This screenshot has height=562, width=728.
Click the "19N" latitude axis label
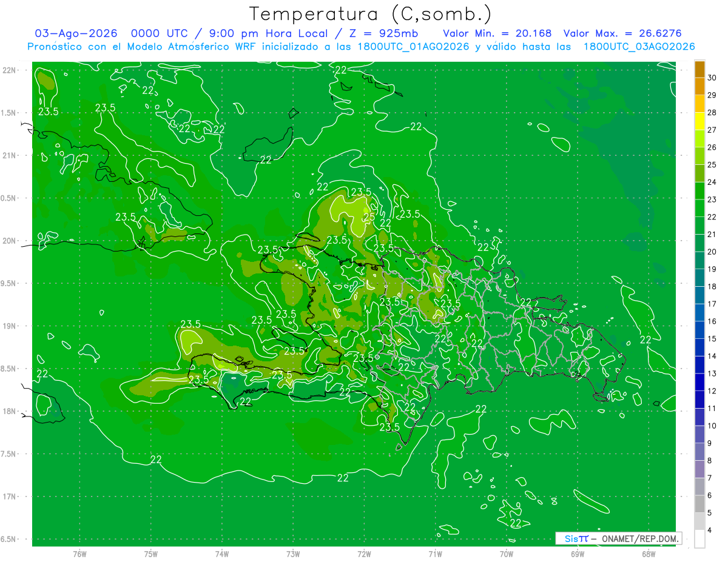pos(10,326)
